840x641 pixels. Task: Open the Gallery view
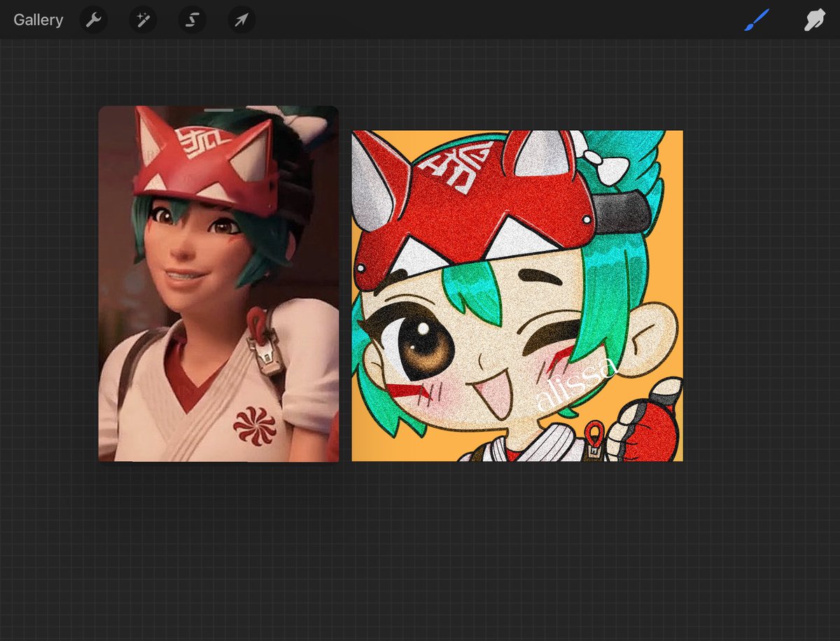tap(38, 20)
